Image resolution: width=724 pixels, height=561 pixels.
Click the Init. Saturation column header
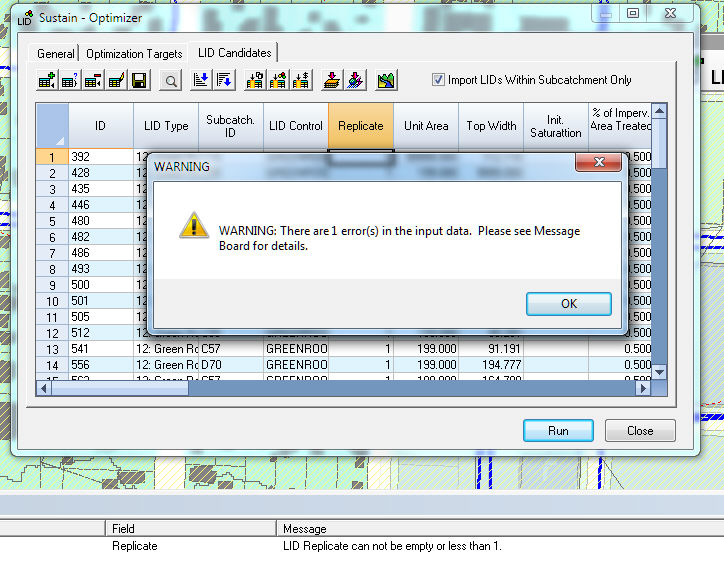click(x=556, y=126)
